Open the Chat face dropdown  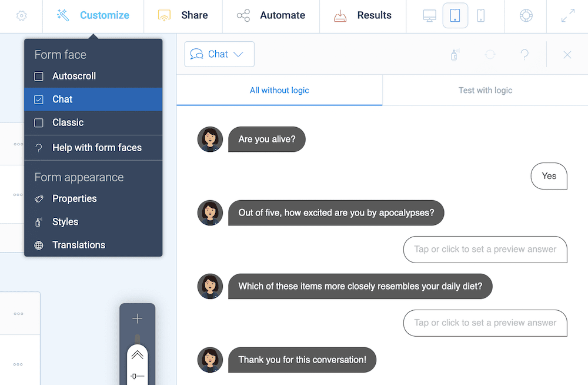tap(219, 54)
